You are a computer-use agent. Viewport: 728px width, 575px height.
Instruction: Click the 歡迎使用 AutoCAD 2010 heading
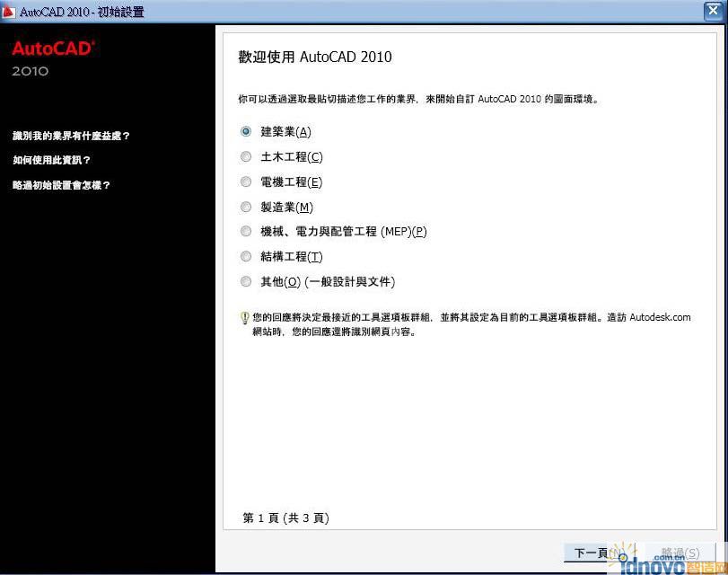tap(314, 57)
